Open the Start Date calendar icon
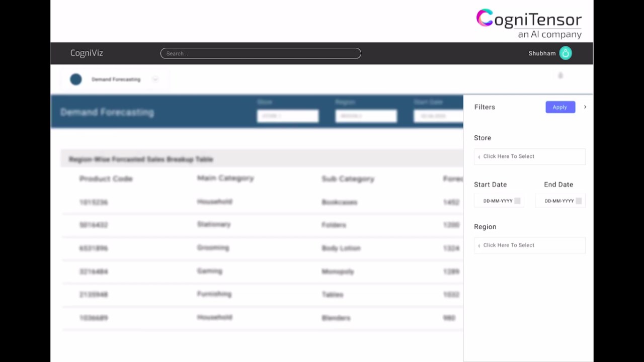 pyautogui.click(x=517, y=201)
